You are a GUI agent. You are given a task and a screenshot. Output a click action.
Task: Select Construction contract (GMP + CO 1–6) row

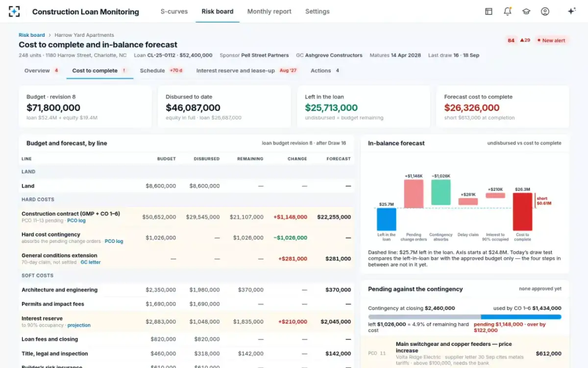coord(186,217)
